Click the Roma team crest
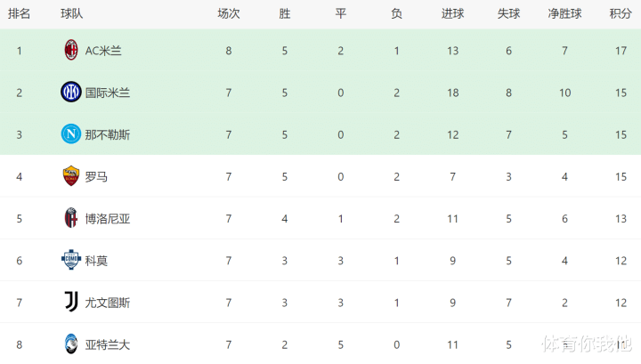The image size is (641, 364). pyautogui.click(x=71, y=176)
